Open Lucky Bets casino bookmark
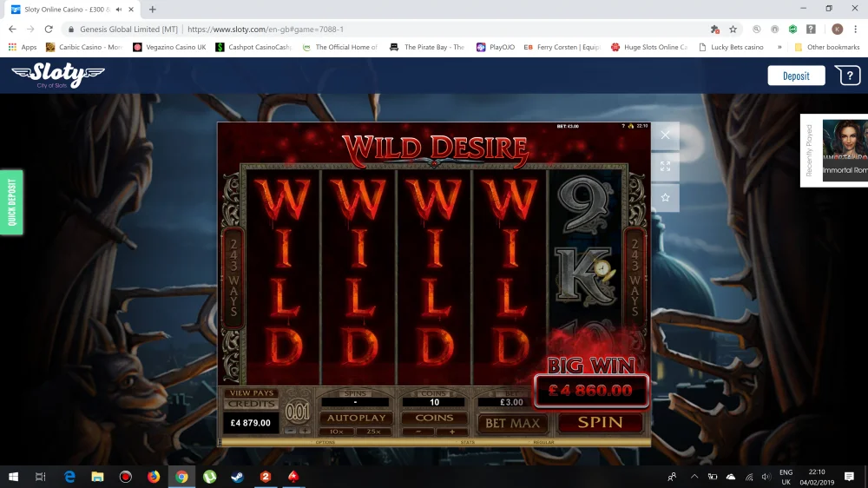 731,47
